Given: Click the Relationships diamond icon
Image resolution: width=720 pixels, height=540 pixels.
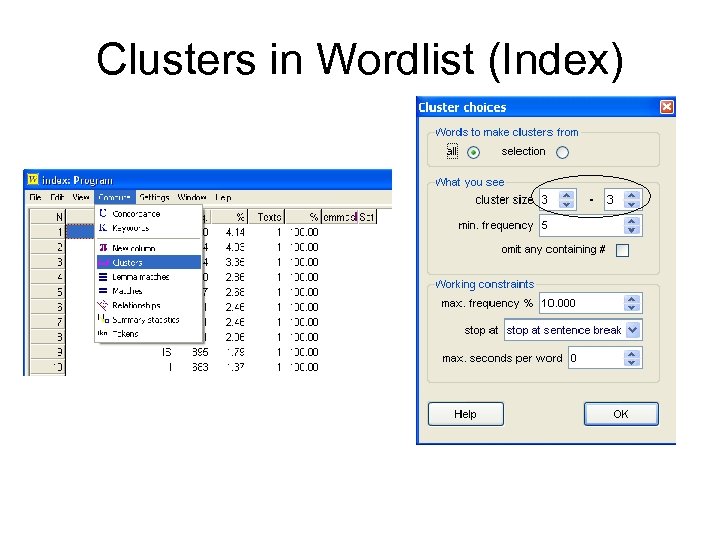Looking at the screenshot, I should pos(102,305).
